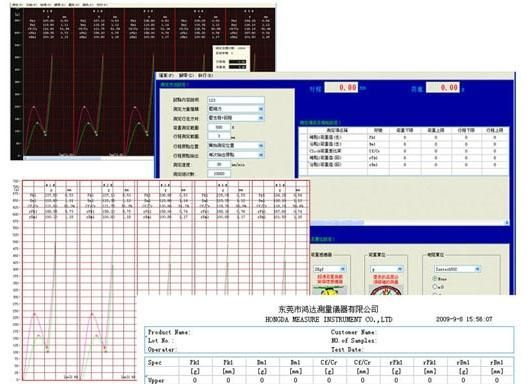Select the second stroke unit radio button

[x=435, y=287]
